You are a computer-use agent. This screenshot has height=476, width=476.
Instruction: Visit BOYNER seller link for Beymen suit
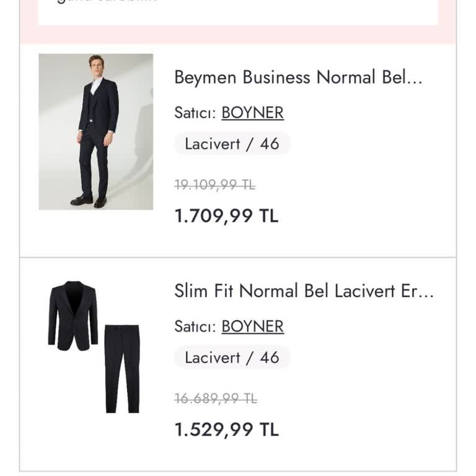tap(252, 113)
